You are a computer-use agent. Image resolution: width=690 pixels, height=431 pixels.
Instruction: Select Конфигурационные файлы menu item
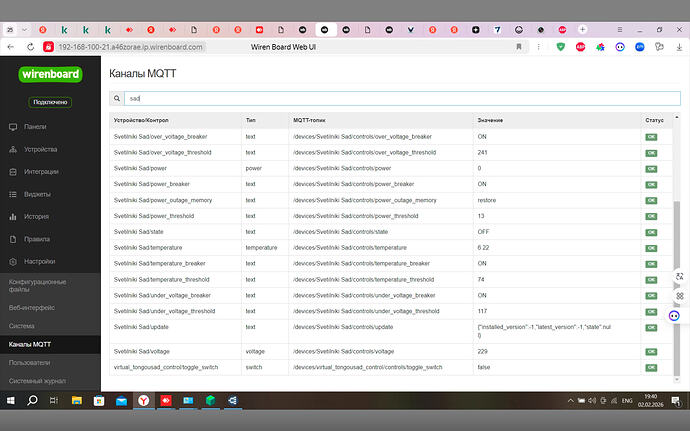(x=37, y=286)
